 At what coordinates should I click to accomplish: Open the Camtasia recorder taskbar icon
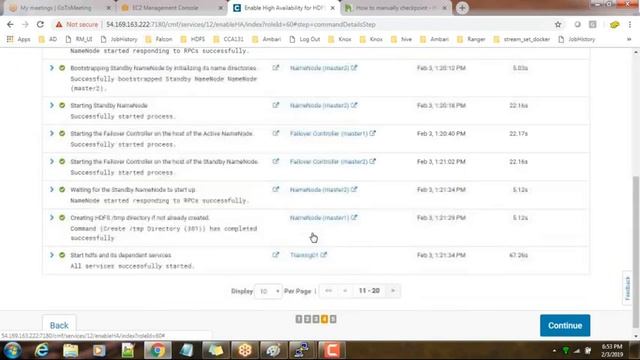[x=332, y=350]
